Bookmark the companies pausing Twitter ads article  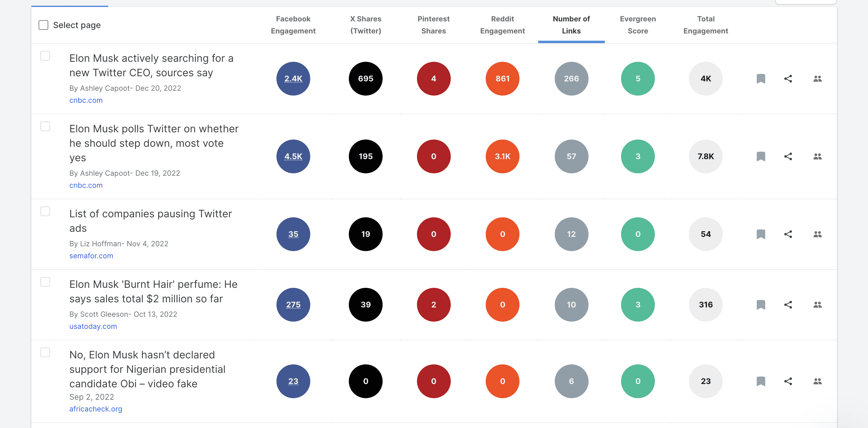761,234
